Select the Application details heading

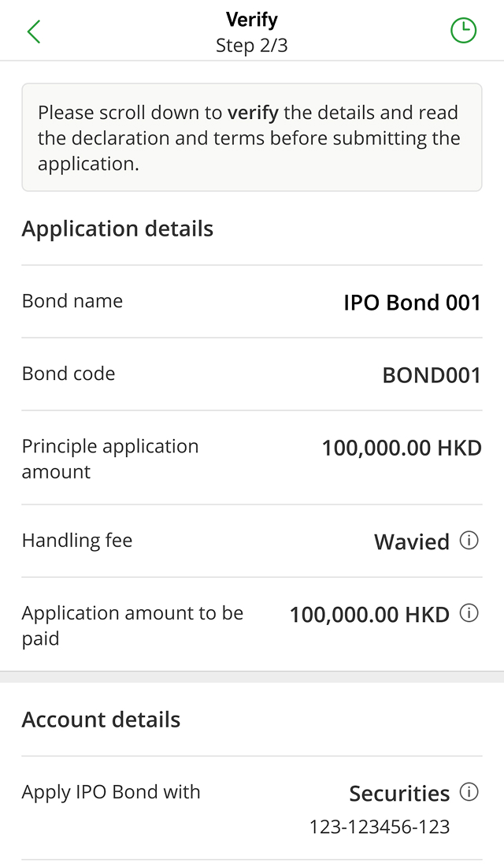click(117, 229)
